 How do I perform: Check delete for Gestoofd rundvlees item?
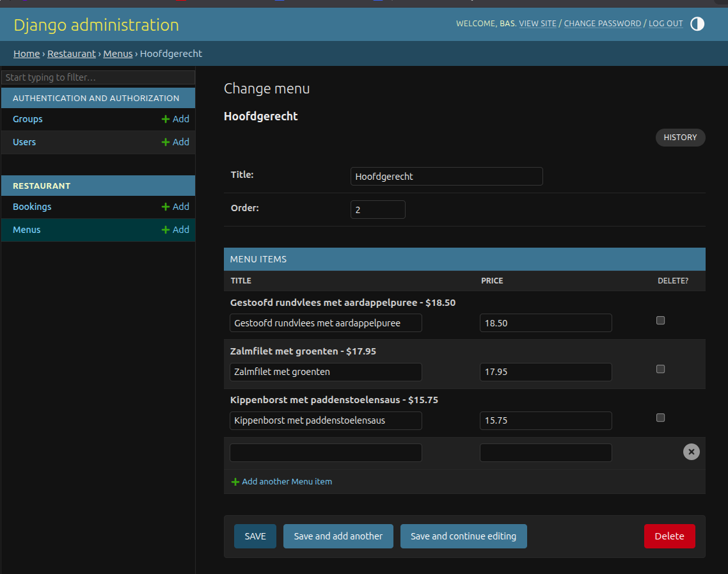click(x=661, y=321)
